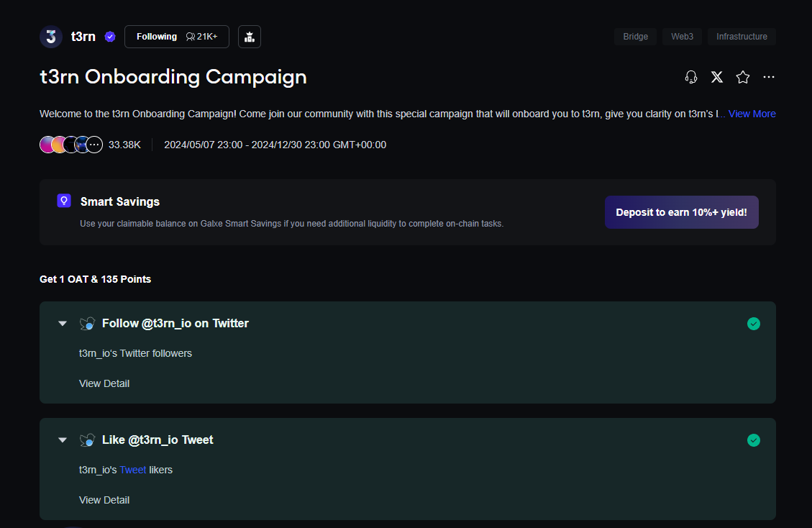Select the Infrastructure category tag
The width and height of the screenshot is (812, 528).
click(x=742, y=37)
